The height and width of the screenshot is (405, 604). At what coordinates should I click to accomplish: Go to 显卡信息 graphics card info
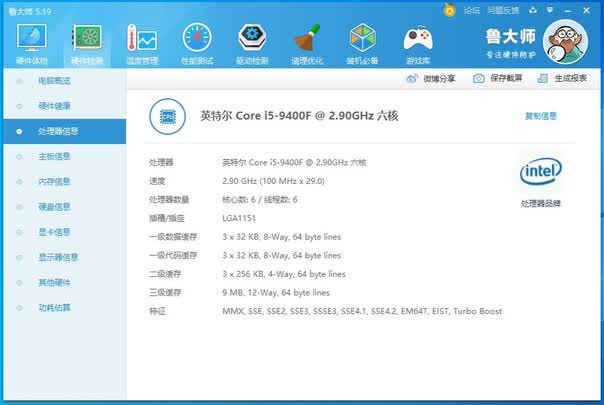(x=54, y=232)
